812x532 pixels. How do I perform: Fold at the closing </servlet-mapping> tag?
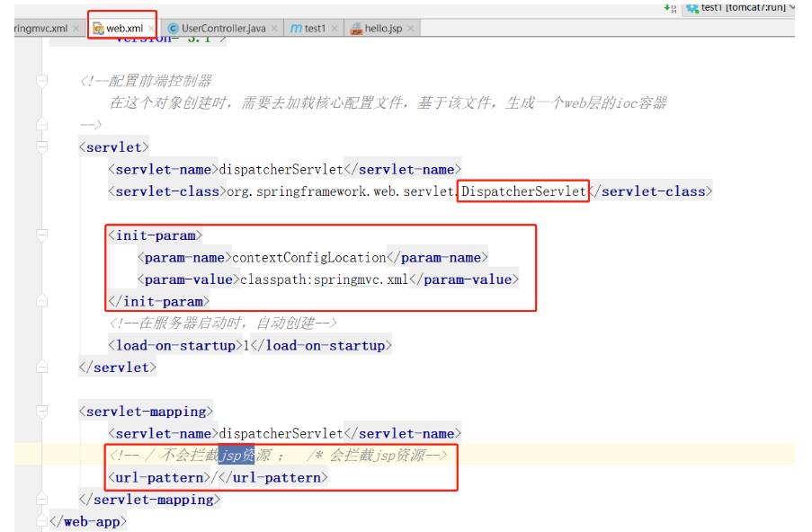pyautogui.click(x=42, y=500)
